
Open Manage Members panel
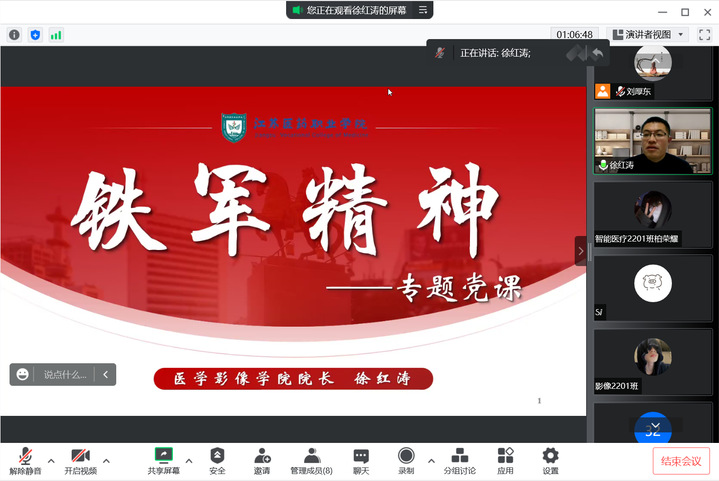tap(312, 456)
